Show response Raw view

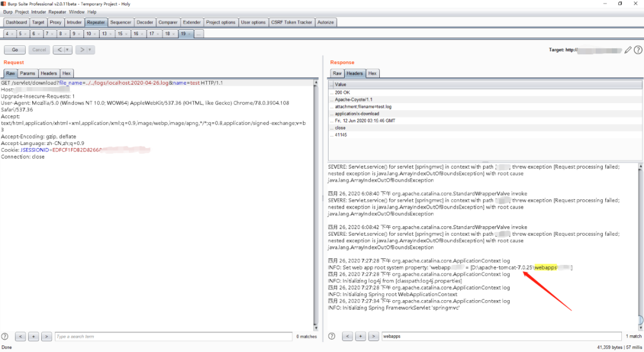[x=337, y=73]
